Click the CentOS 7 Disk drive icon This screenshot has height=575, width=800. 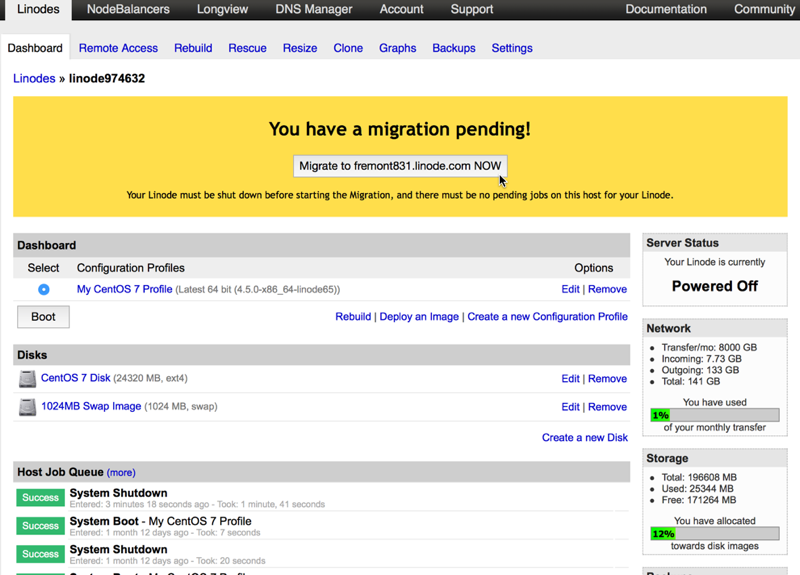[x=28, y=379]
